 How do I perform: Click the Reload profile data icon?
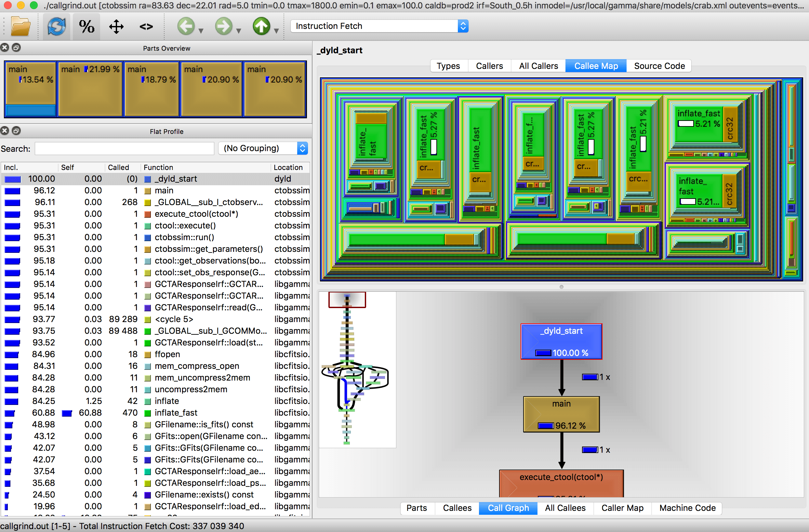click(x=57, y=27)
